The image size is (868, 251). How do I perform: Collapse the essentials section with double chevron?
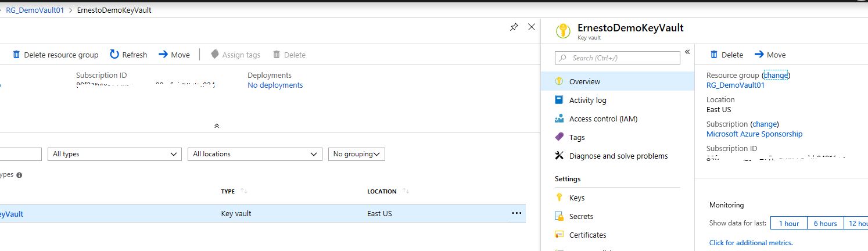(x=216, y=125)
